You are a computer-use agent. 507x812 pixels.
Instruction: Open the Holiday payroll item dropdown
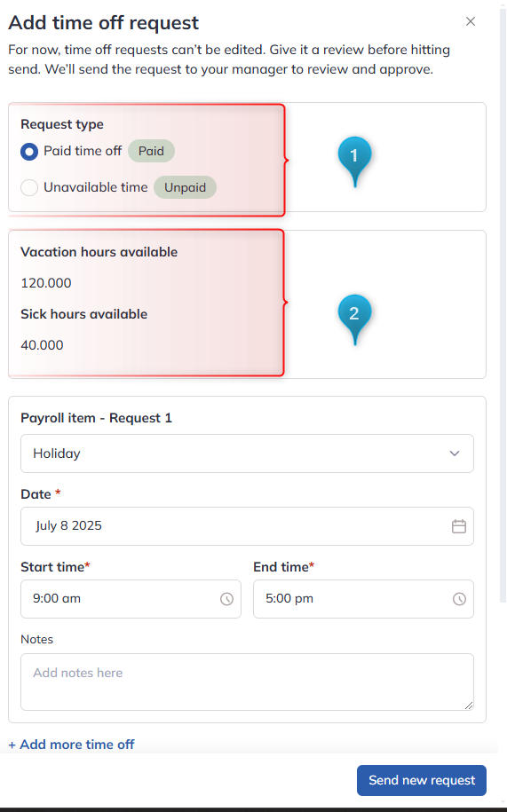(x=247, y=453)
